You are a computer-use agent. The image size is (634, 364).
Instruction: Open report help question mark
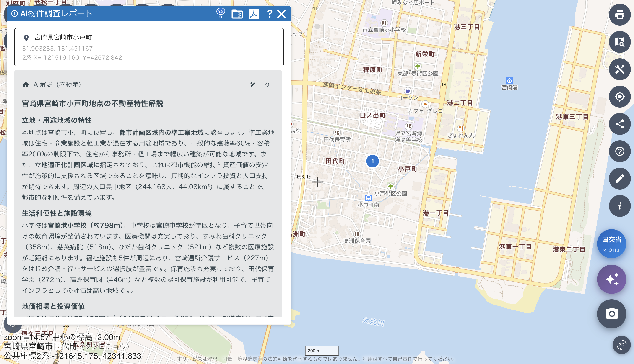(269, 14)
